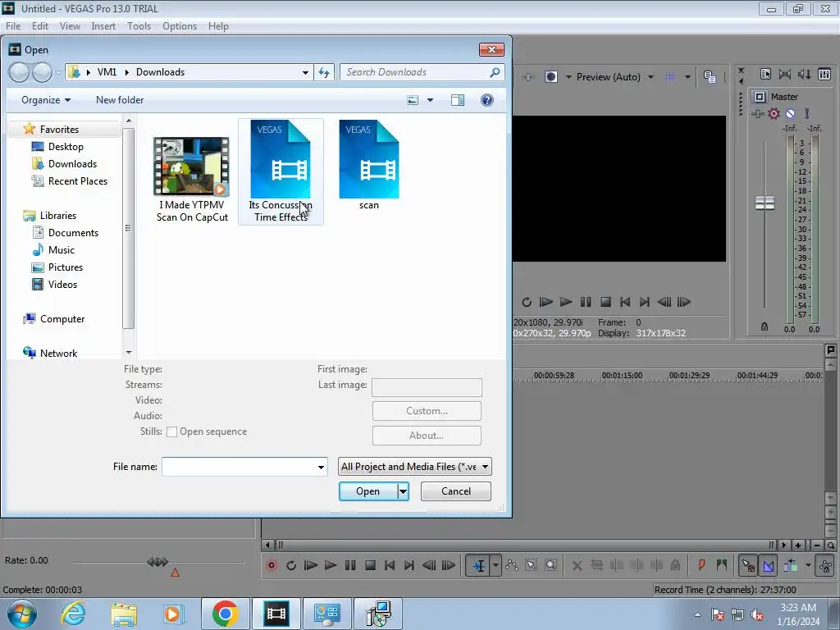This screenshot has height=630, width=840.
Task: Toggle Enable Snapping in timeline toolbar
Action: (x=748, y=565)
